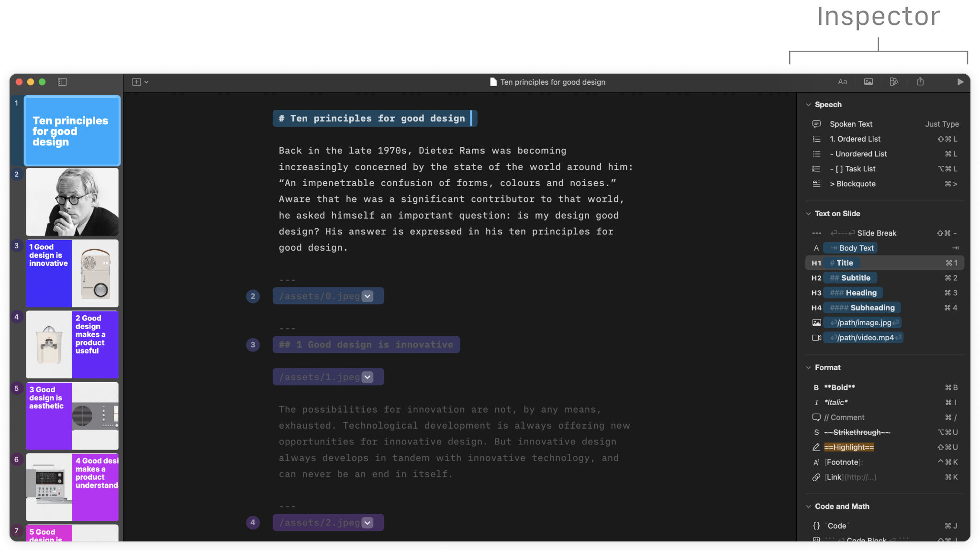Insert a Footnote
This screenshot has width=980, height=551.
click(x=885, y=462)
